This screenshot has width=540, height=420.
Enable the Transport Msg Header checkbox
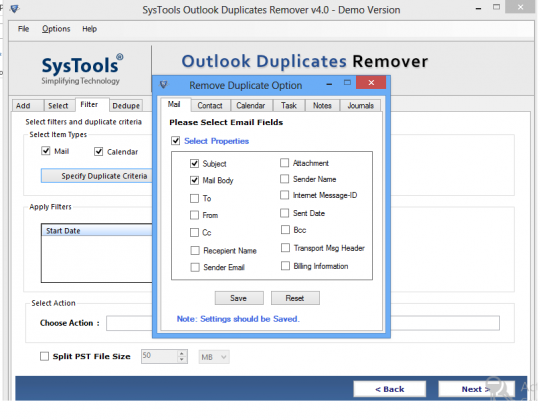tap(285, 248)
